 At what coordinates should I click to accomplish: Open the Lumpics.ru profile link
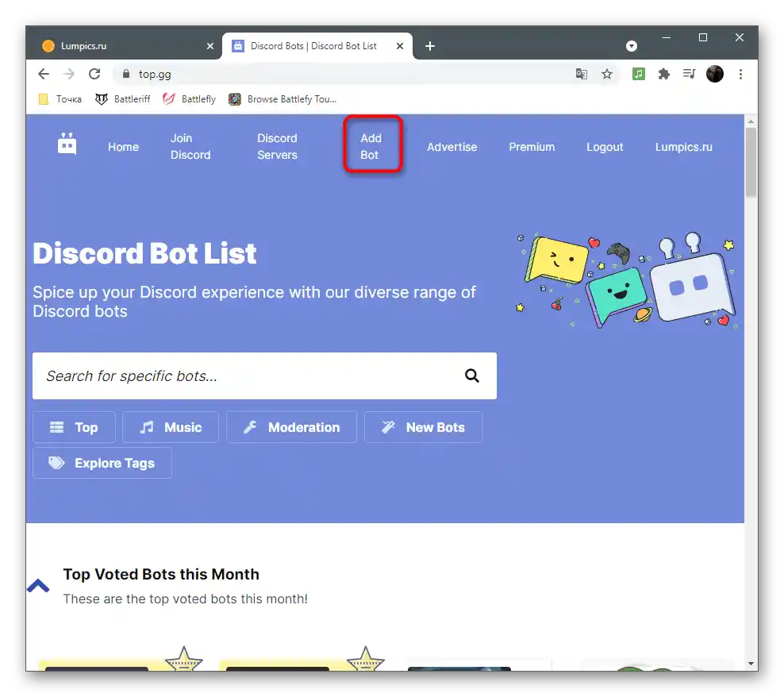tap(684, 147)
